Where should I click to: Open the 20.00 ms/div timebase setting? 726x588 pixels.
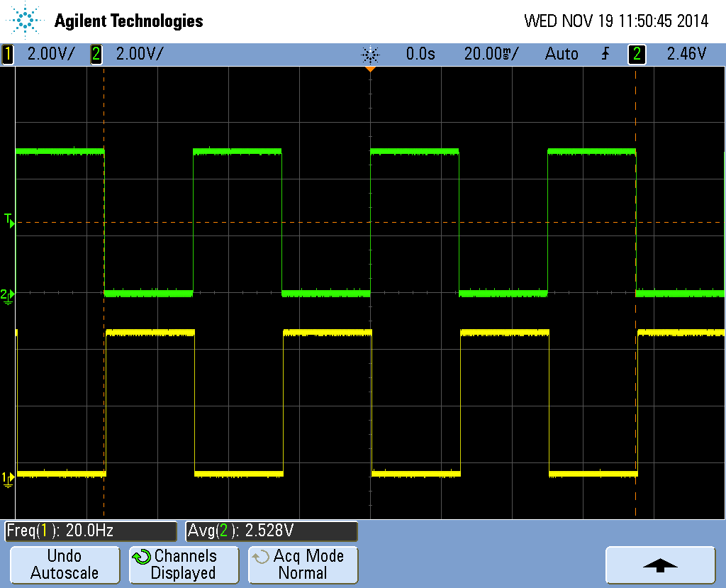[x=491, y=54]
